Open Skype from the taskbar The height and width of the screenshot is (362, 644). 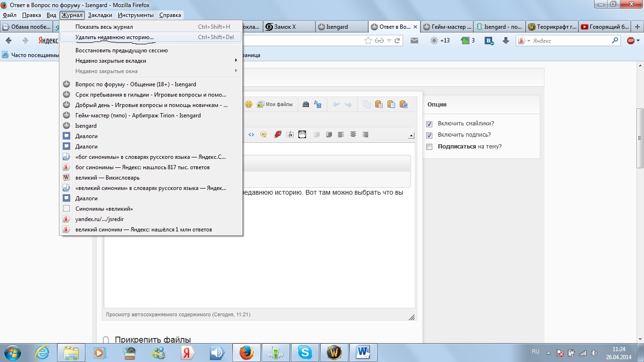305,352
